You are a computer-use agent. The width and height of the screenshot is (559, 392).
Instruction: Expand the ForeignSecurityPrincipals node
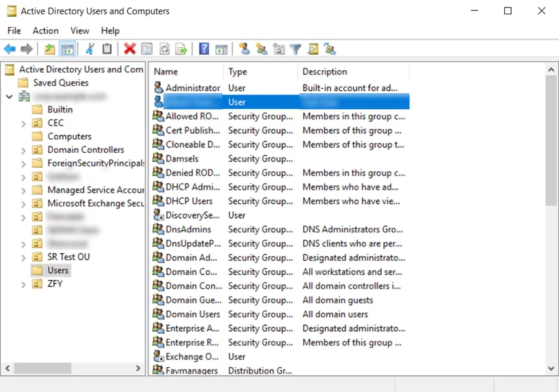23,164
